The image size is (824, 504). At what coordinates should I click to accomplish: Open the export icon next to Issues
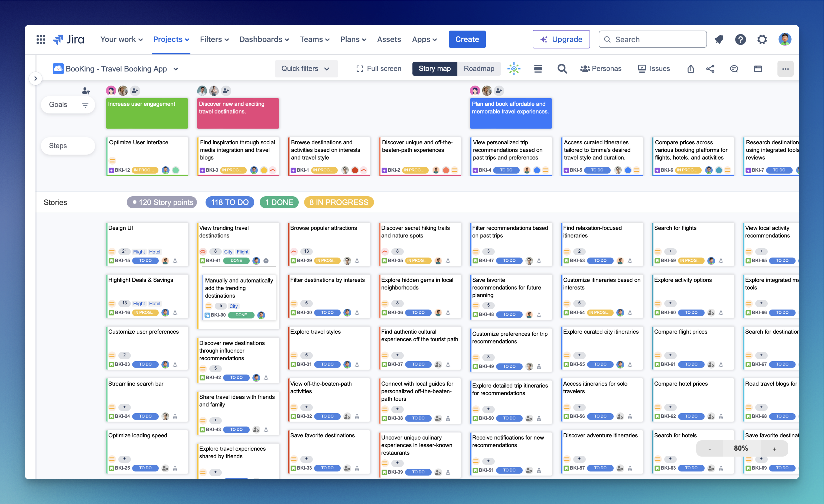point(690,69)
